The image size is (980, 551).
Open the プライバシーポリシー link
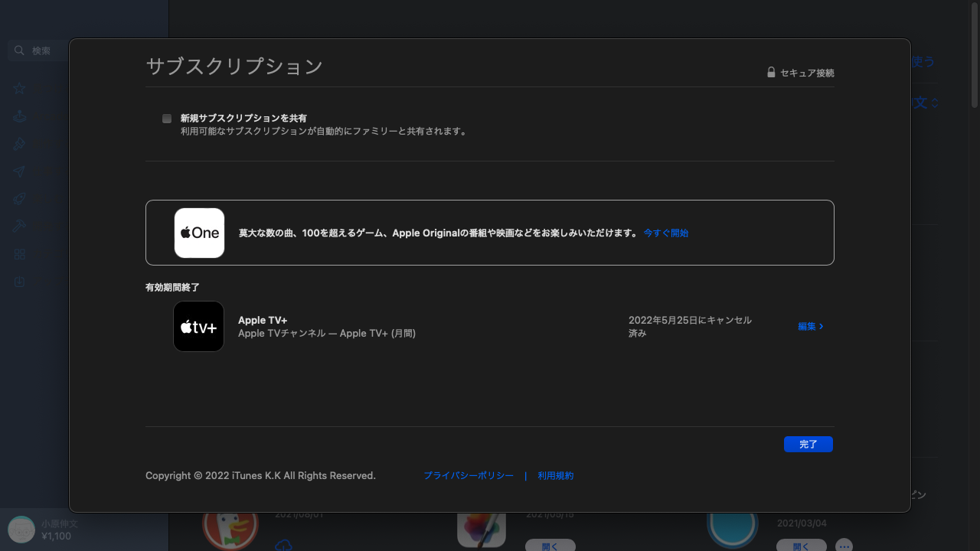click(x=469, y=476)
